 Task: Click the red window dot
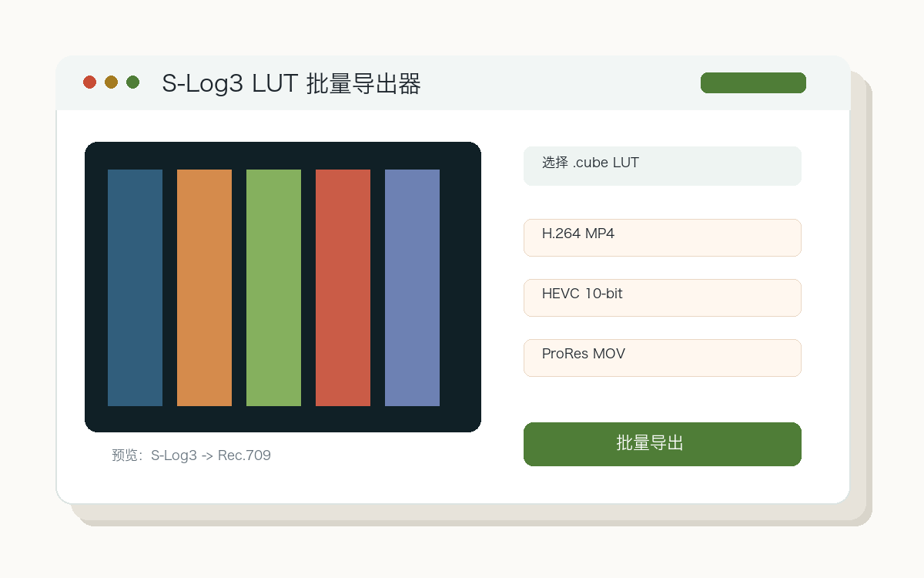pyautogui.click(x=89, y=82)
